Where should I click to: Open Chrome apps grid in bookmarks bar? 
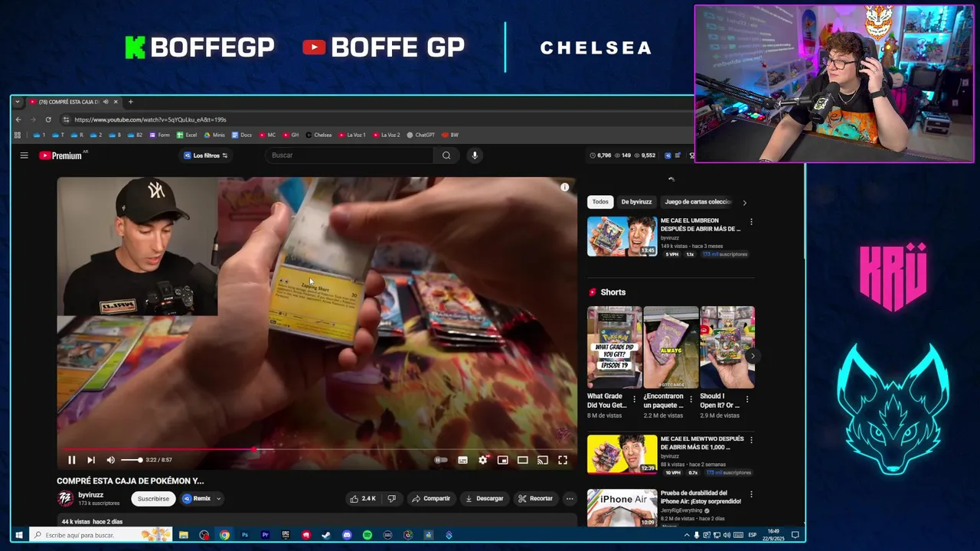pos(18,135)
